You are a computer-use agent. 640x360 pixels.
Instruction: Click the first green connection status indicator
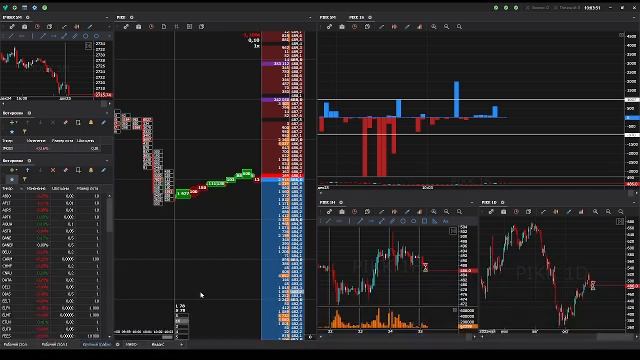[x=496, y=7]
